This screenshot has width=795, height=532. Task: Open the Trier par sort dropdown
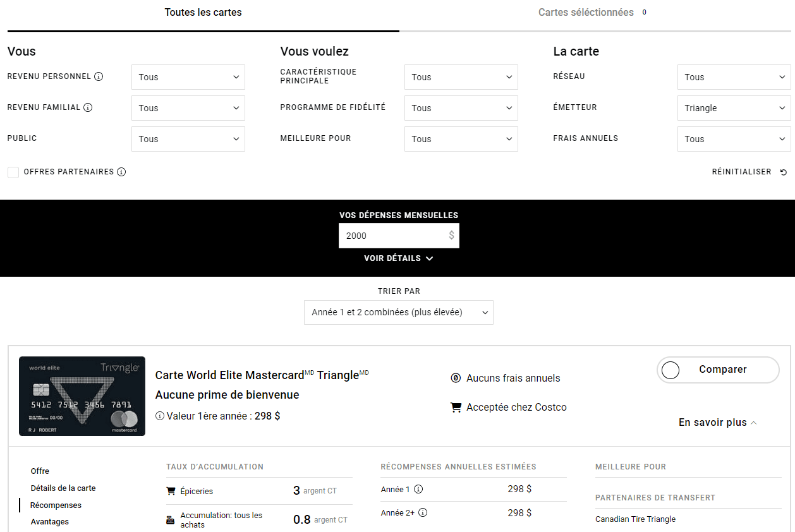point(398,312)
